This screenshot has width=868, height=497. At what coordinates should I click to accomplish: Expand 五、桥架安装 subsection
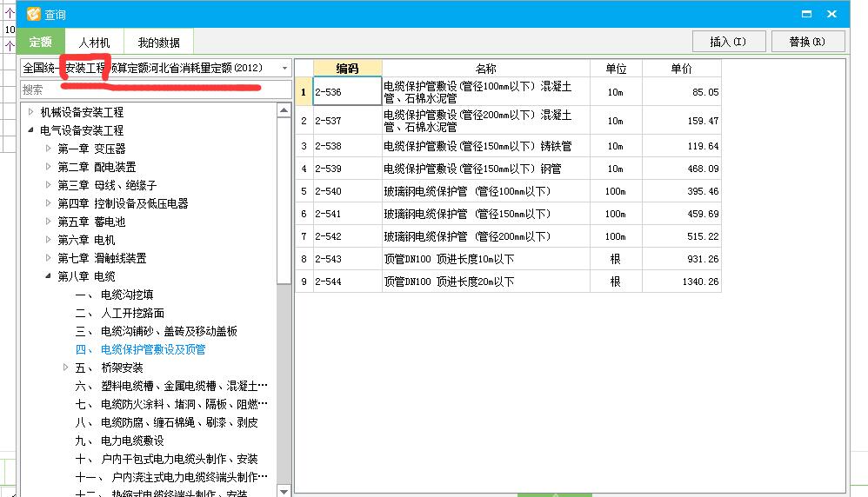tap(65, 367)
